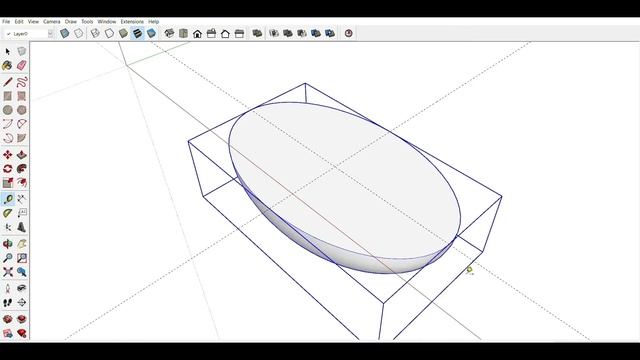640x360 pixels.
Task: Open the File menu
Action: point(6,22)
